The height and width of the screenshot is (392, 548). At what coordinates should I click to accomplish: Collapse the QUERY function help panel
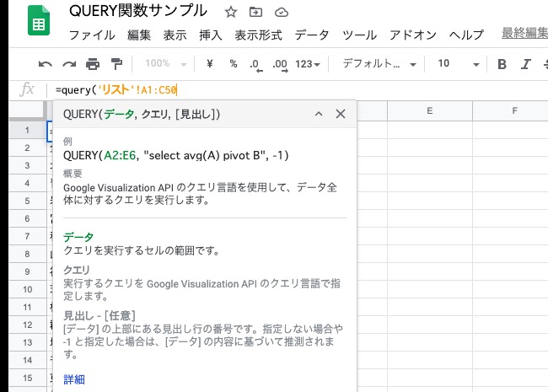[319, 115]
